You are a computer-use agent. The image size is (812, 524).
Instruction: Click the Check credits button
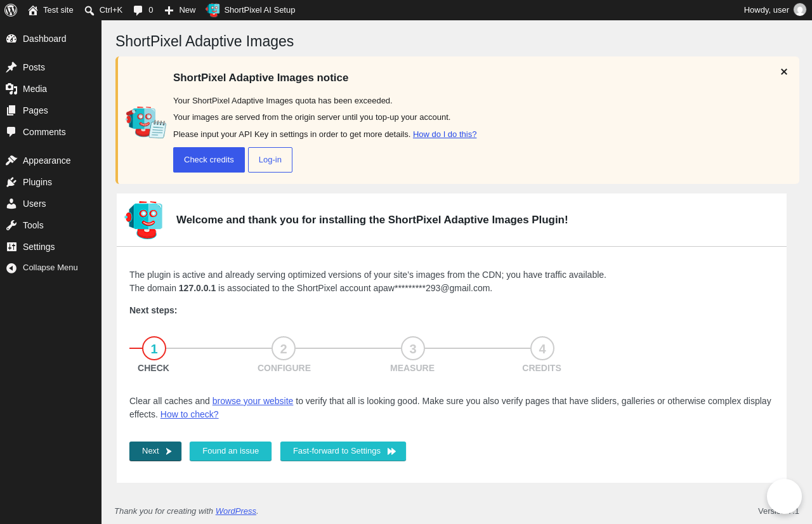coord(209,160)
